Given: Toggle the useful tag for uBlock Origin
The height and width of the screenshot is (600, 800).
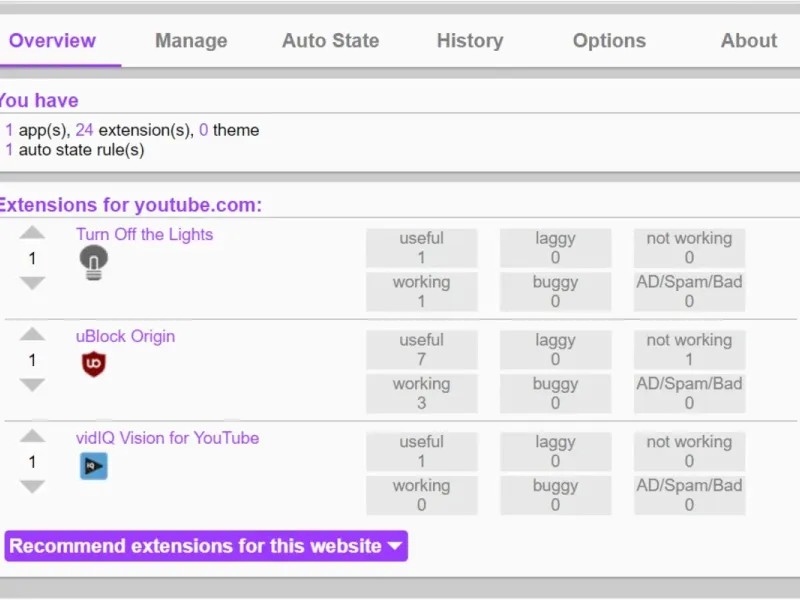Looking at the screenshot, I should (421, 349).
